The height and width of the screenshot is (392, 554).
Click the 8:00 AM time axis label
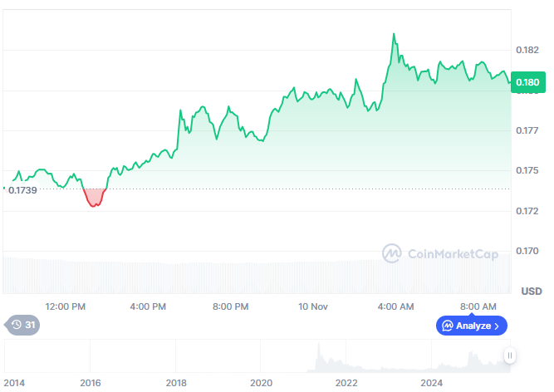[478, 306]
